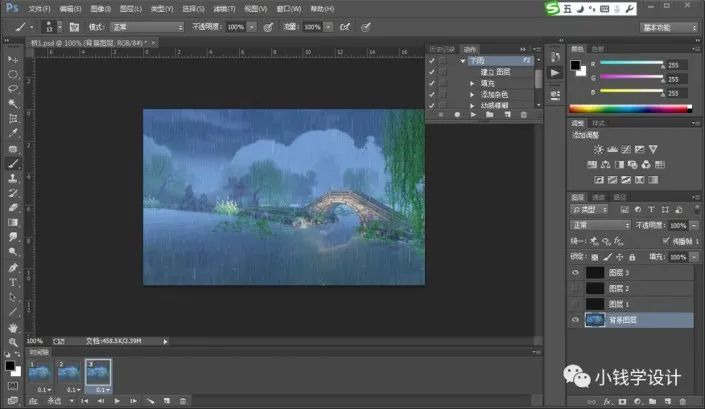
Task: Open the Brush panel from options bar
Action: click(74, 27)
